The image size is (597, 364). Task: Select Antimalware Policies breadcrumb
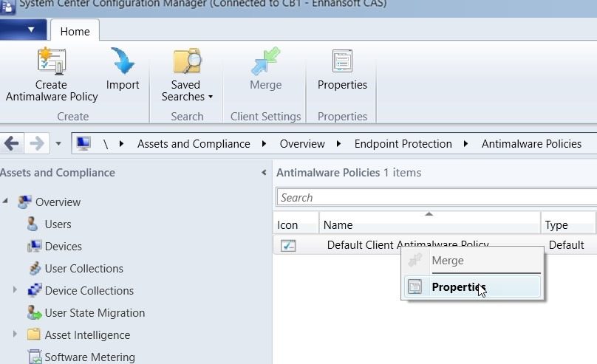click(531, 144)
